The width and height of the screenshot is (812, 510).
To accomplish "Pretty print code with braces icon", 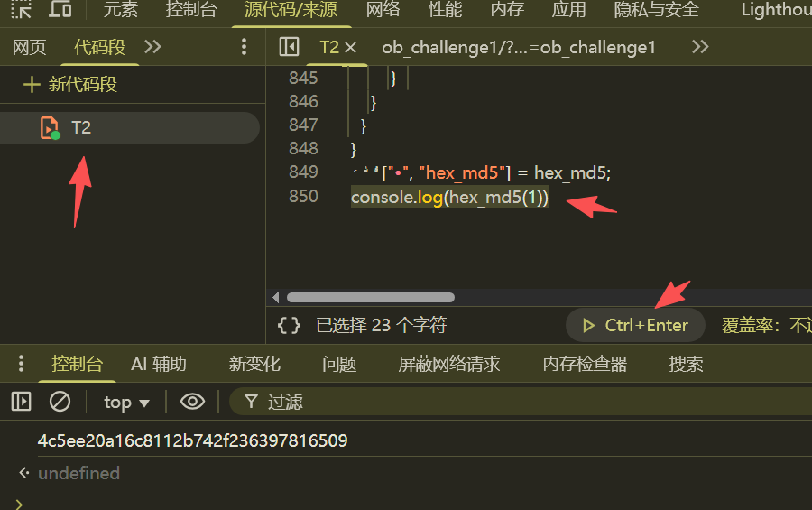I will click(289, 326).
